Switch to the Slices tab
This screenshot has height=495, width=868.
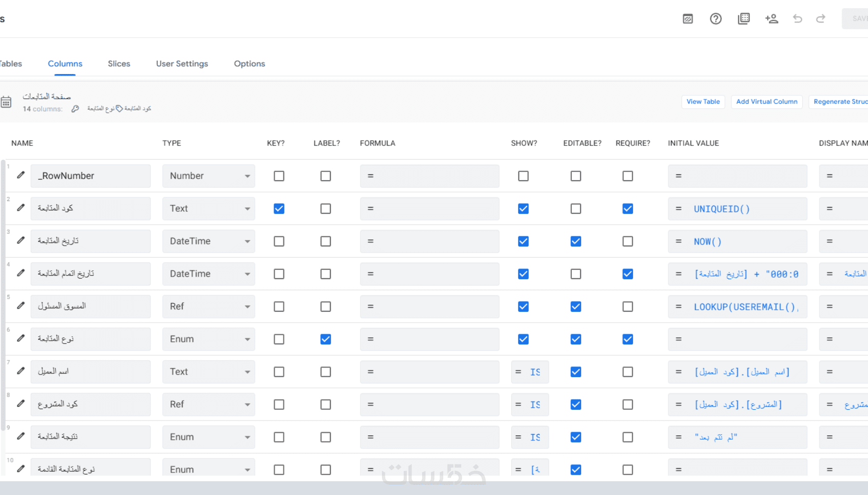click(x=119, y=64)
